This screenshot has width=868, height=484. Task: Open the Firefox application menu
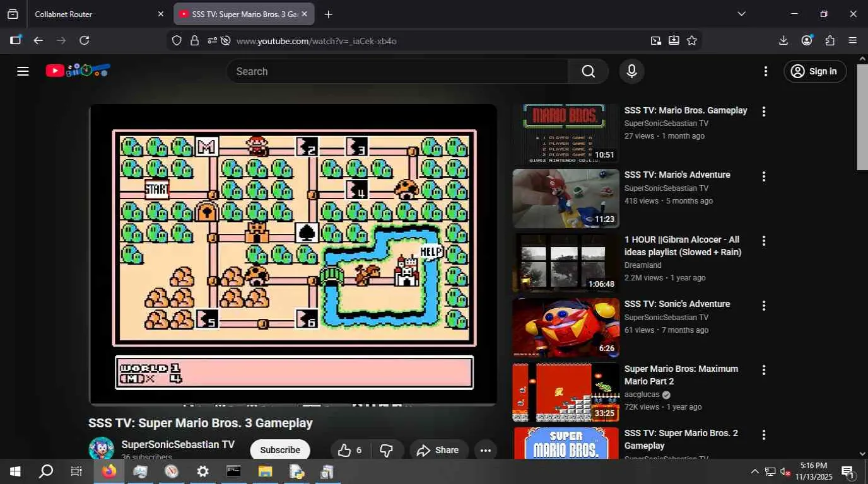coord(853,40)
